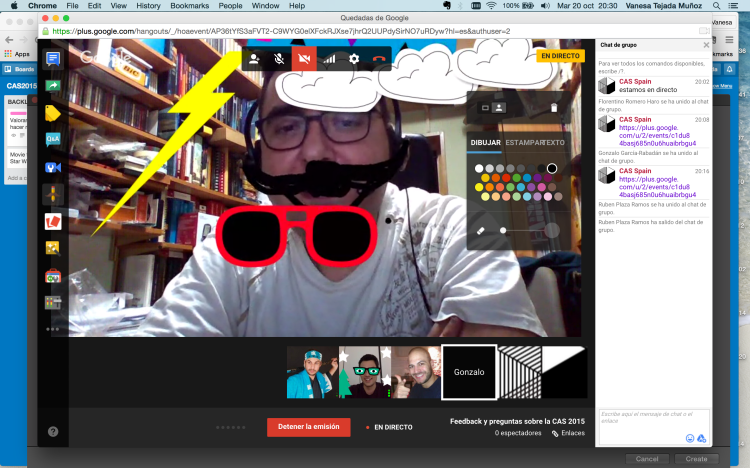Switch to the TEXTO tab
750x468 pixels.
coord(555,143)
